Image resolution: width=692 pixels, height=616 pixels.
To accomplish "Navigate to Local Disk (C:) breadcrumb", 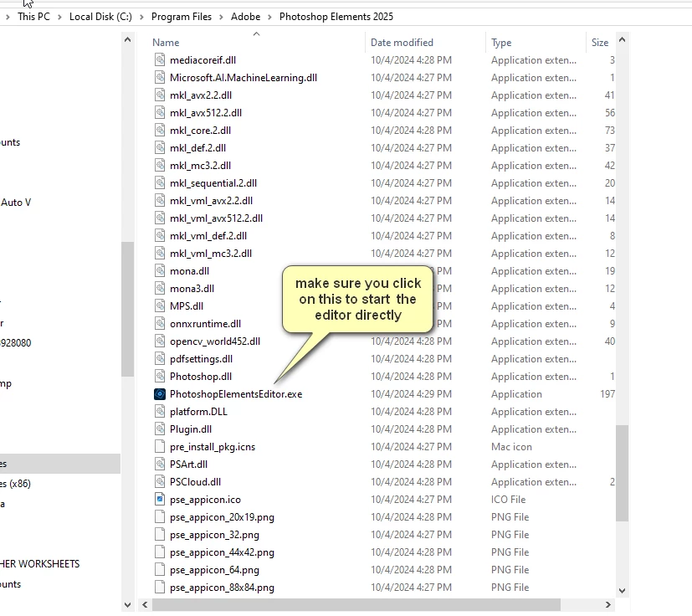I will coord(100,17).
